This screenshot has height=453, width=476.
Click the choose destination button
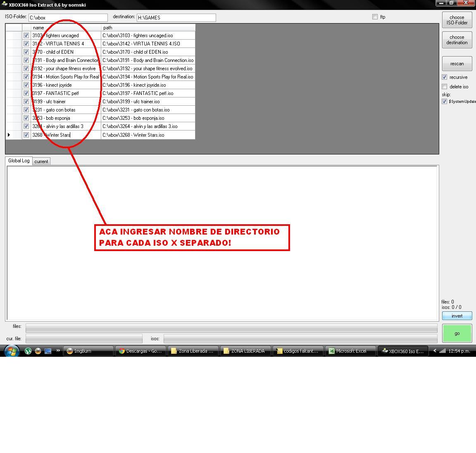click(x=457, y=40)
